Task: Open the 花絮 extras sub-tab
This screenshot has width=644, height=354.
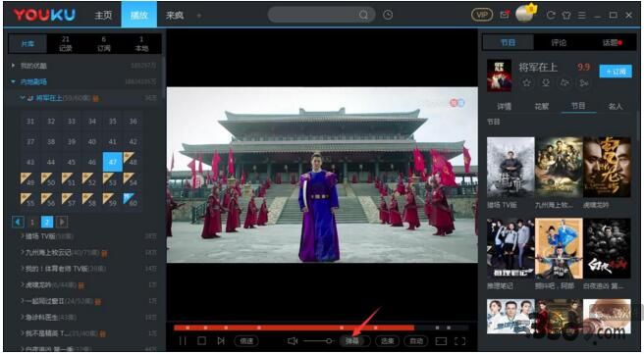Action: 541,106
